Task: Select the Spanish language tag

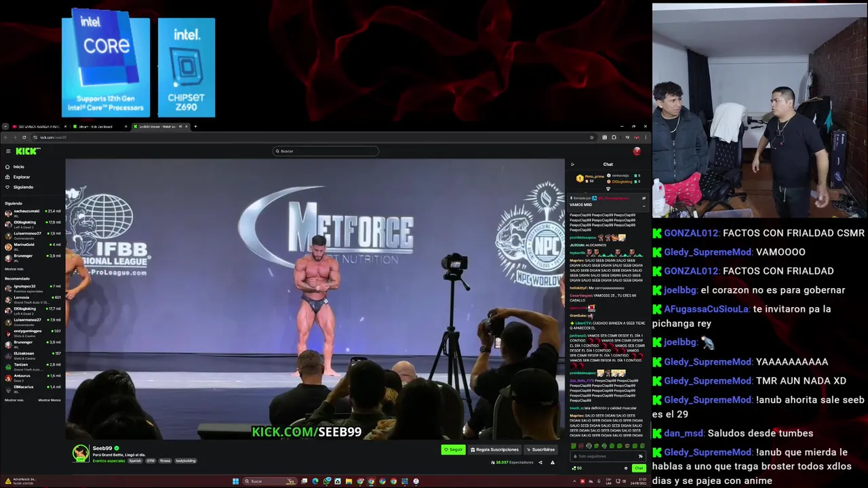Action: pyautogui.click(x=135, y=461)
